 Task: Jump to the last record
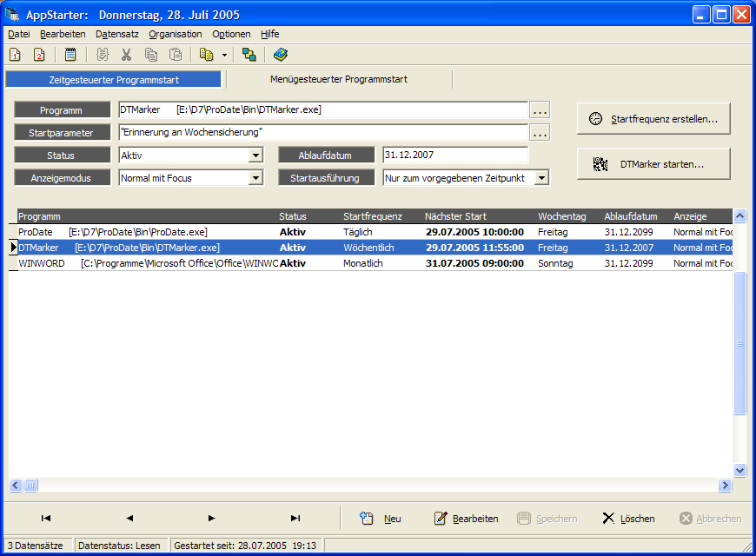point(295,519)
